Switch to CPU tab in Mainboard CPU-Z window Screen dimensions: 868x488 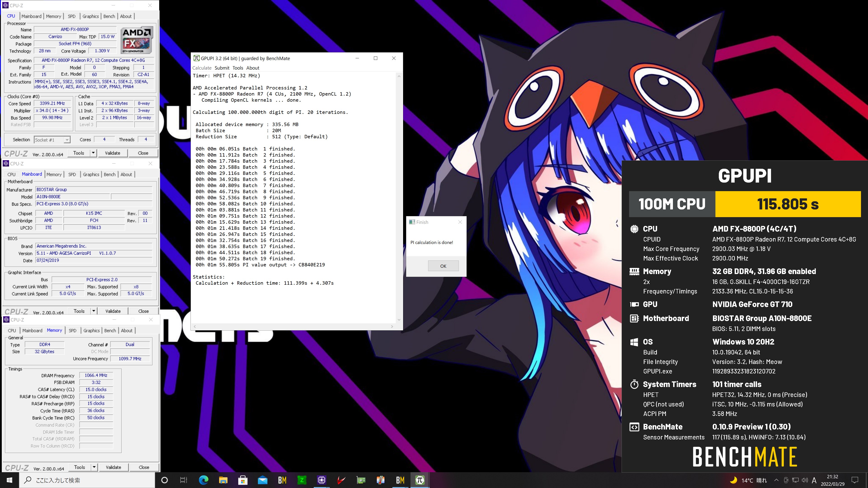12,174
